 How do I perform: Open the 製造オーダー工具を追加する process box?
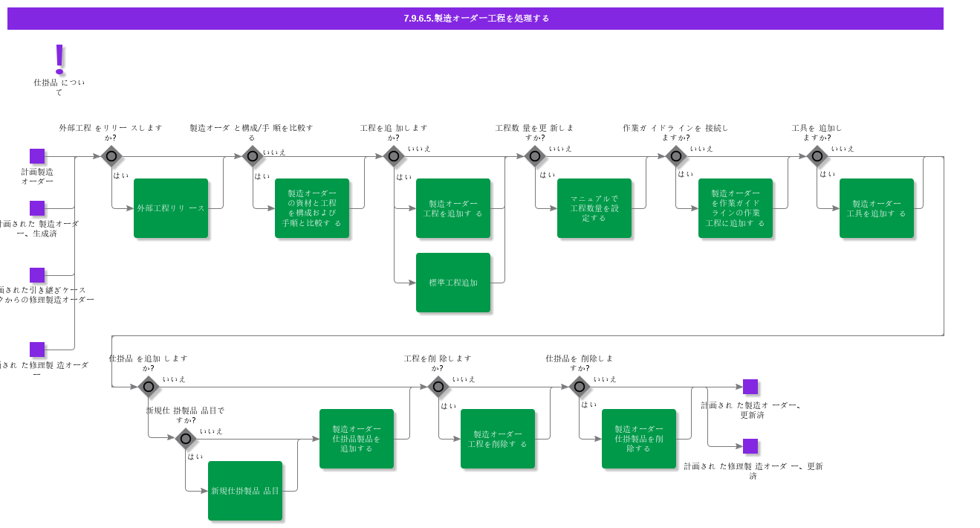[877, 208]
